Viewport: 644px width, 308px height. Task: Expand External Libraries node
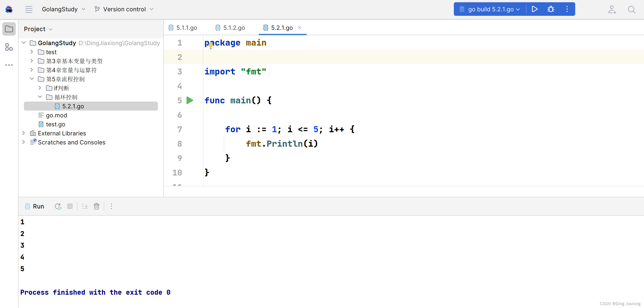pyautogui.click(x=24, y=133)
